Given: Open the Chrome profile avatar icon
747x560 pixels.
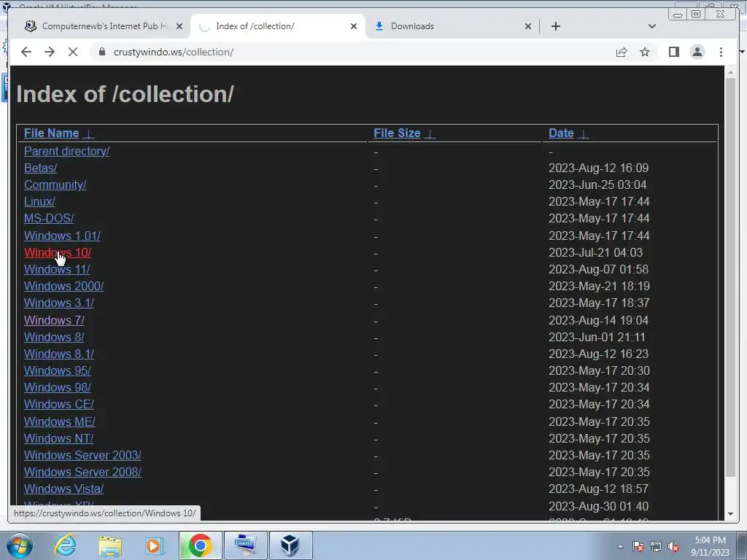Looking at the screenshot, I should 697,52.
